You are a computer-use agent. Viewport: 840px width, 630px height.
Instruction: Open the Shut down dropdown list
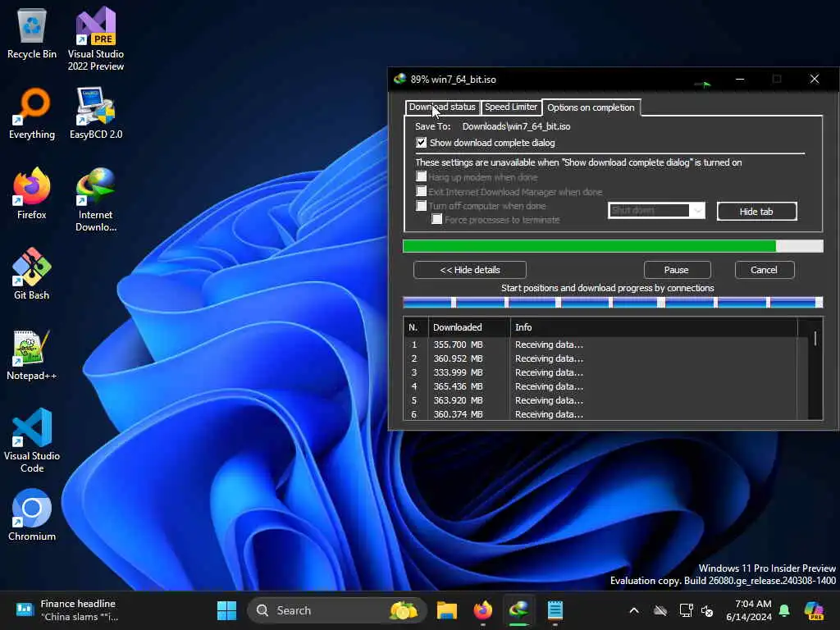(x=656, y=211)
